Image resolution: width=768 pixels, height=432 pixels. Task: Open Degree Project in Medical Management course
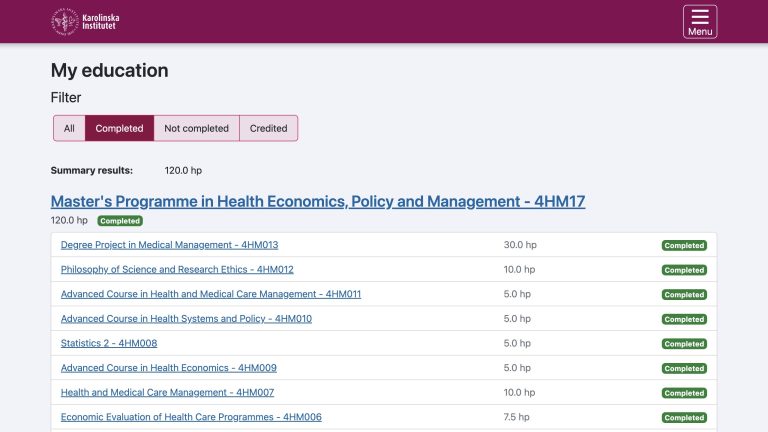(169, 245)
